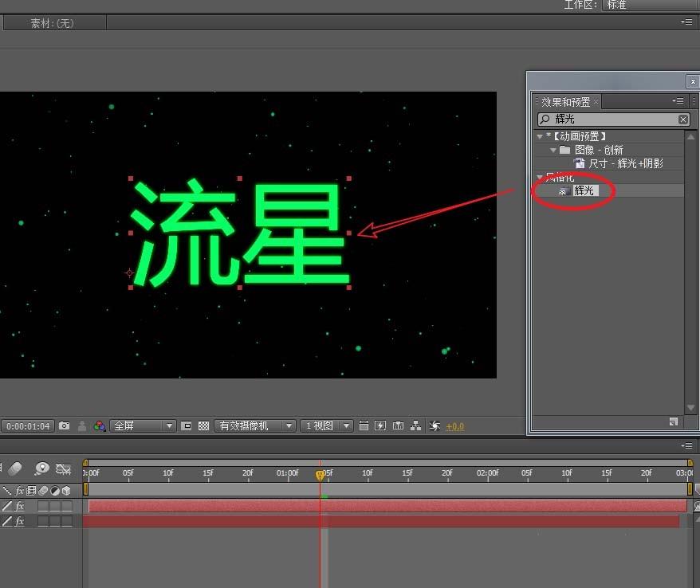This screenshot has width=700, height=588.
Task: Toggle the 3D layer cube switch
Action: [67, 505]
